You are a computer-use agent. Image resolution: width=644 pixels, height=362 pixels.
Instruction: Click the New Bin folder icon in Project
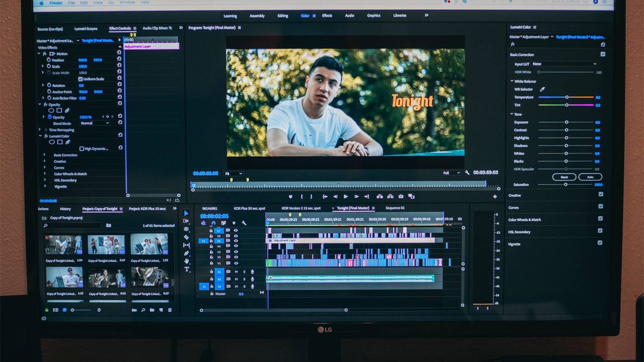pos(152,310)
